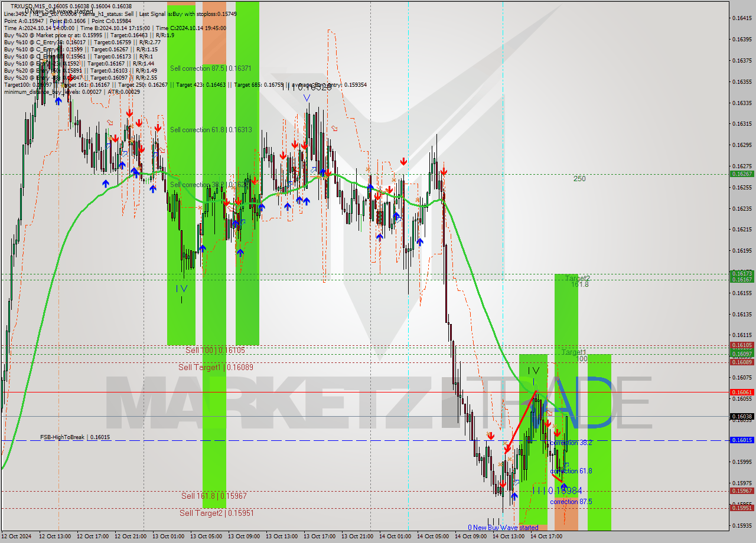Select the 'Sell 161.8 | 0.15967' label

click(214, 496)
